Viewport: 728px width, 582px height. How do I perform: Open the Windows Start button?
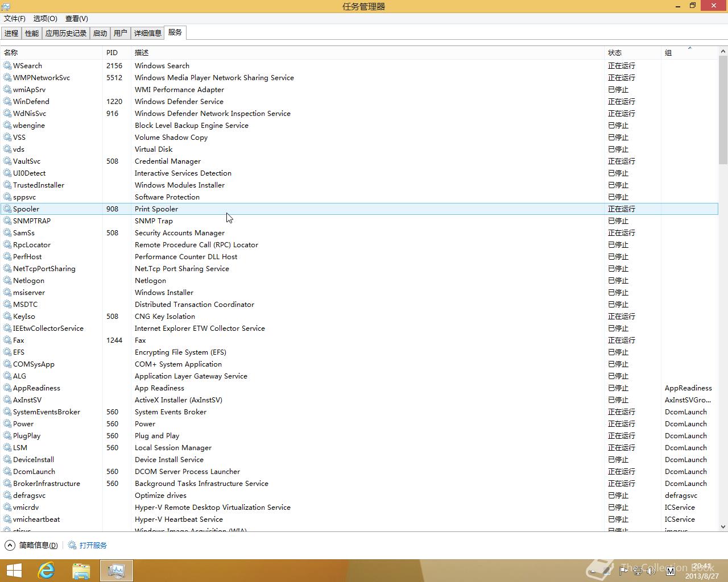click(14, 571)
